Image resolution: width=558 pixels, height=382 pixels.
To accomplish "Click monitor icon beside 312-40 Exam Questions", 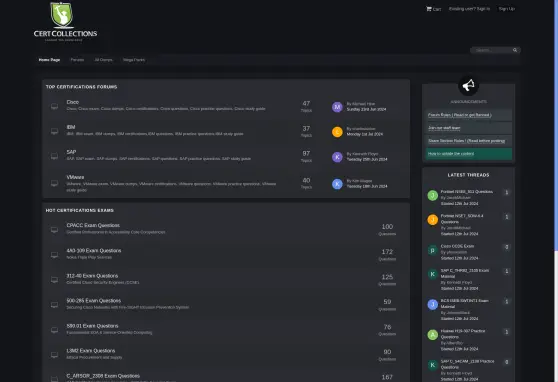I will click(x=54, y=279).
